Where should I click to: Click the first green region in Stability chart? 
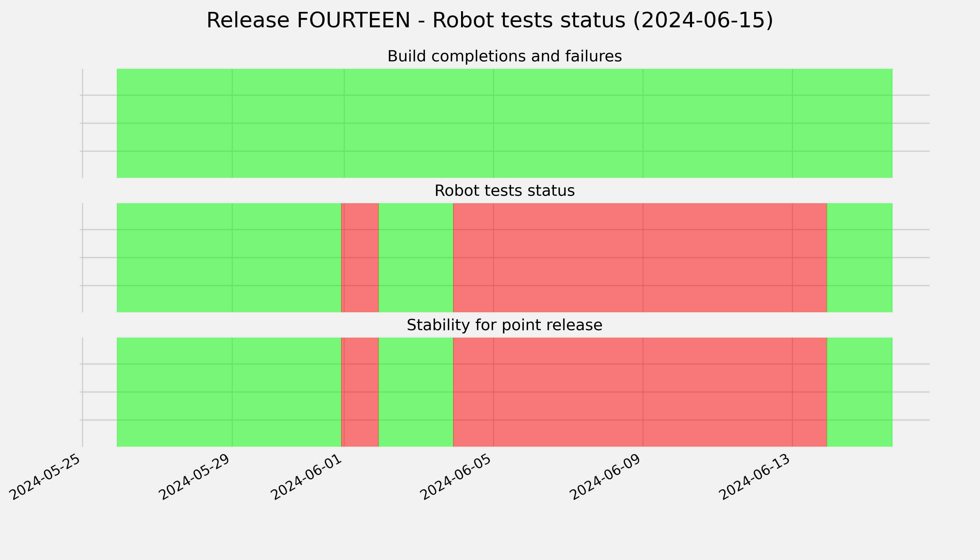coord(229,392)
